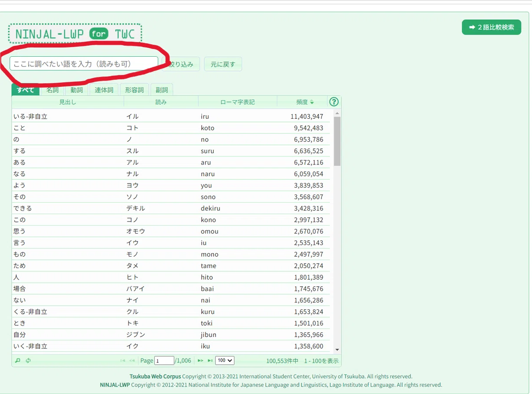Viewport: 532px width, 394px height.
Task: Select the 場合 entry
Action: tap(20, 289)
